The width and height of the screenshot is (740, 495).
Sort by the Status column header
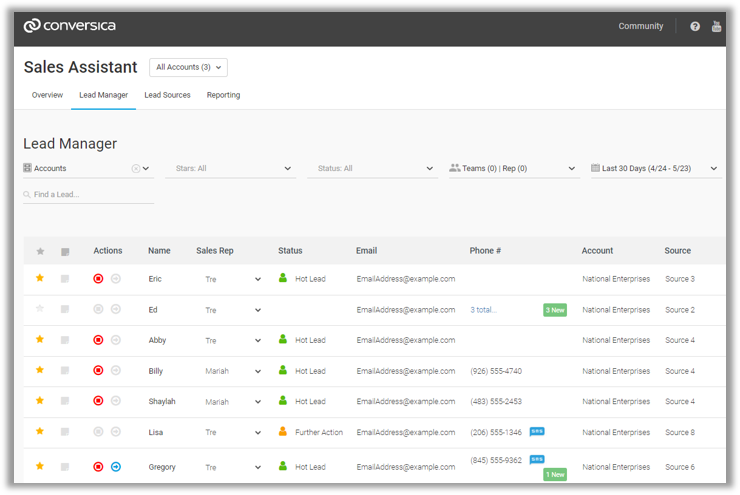(290, 251)
